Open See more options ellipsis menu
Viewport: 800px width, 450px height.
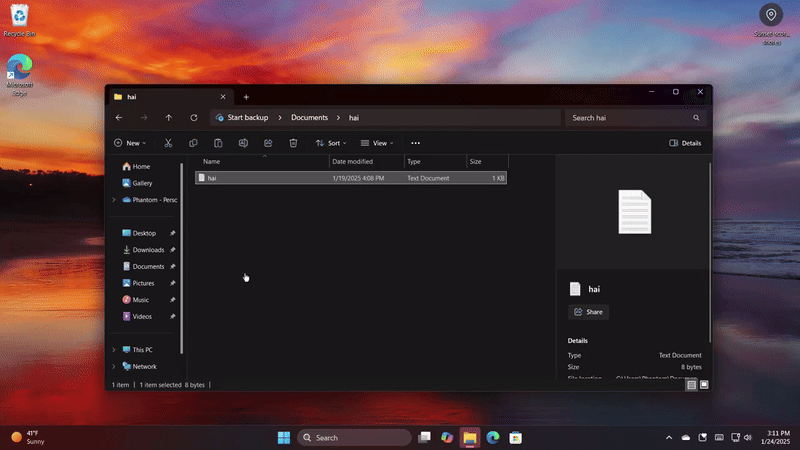416,143
